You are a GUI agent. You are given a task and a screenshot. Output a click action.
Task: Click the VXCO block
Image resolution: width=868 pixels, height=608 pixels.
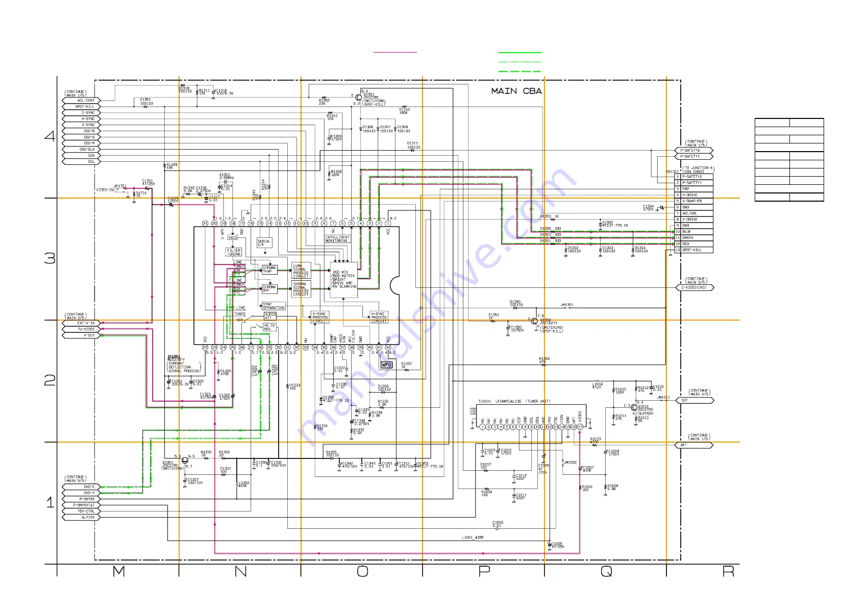tap(233, 238)
